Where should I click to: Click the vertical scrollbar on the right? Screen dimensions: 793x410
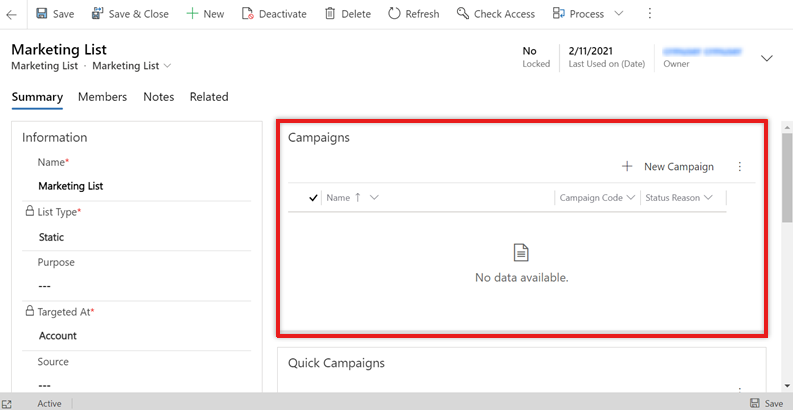pyautogui.click(x=786, y=180)
